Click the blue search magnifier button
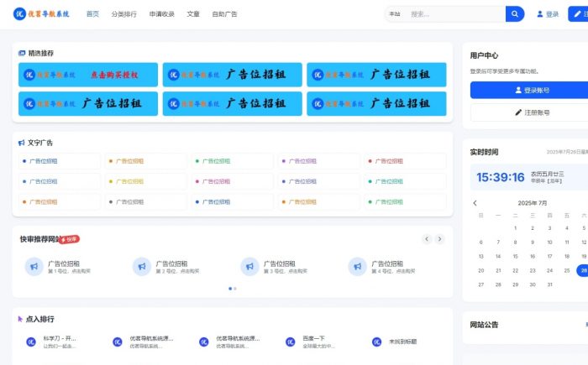The image size is (588, 365). [514, 14]
